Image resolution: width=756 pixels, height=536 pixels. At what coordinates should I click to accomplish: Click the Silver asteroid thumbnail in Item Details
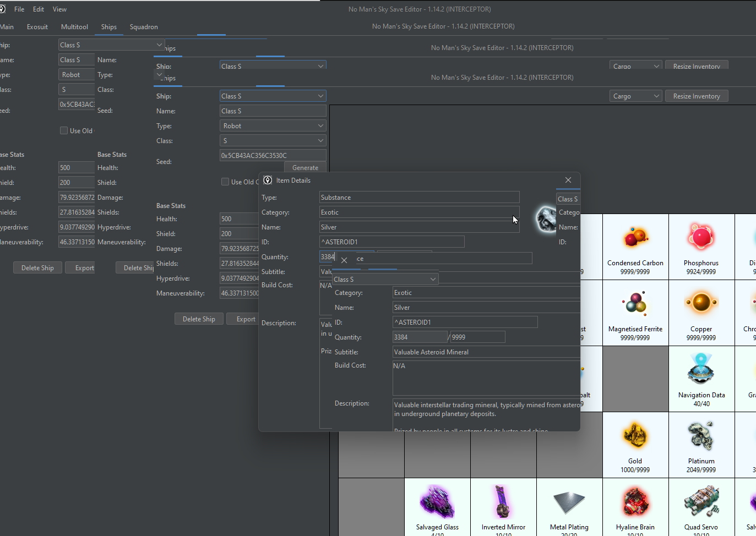546,219
